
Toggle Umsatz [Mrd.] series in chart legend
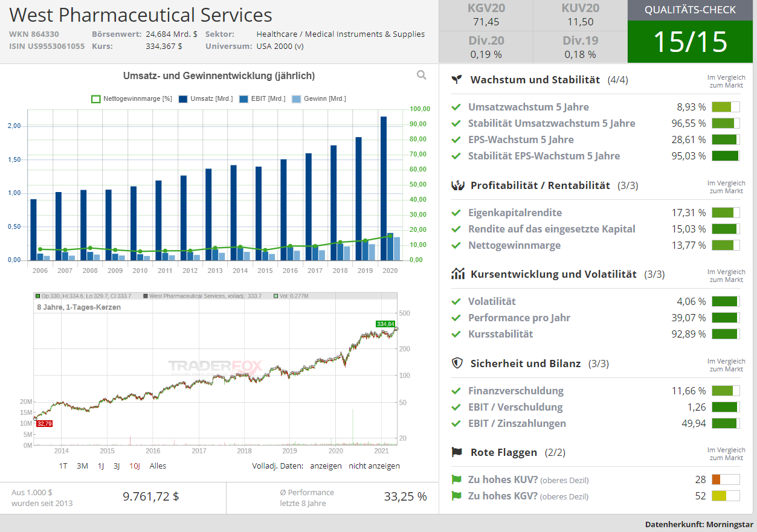click(x=205, y=98)
